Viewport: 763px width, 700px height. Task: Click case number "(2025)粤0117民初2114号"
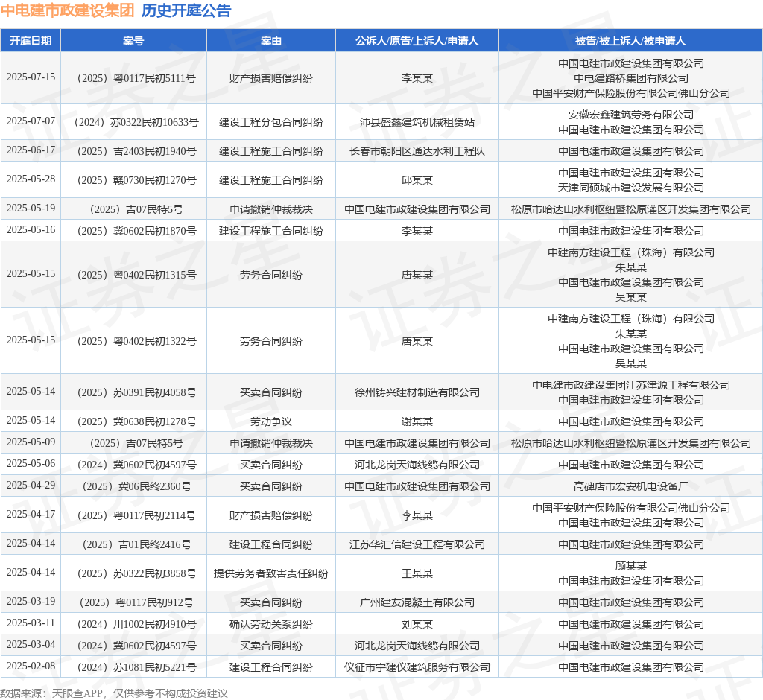(133, 515)
